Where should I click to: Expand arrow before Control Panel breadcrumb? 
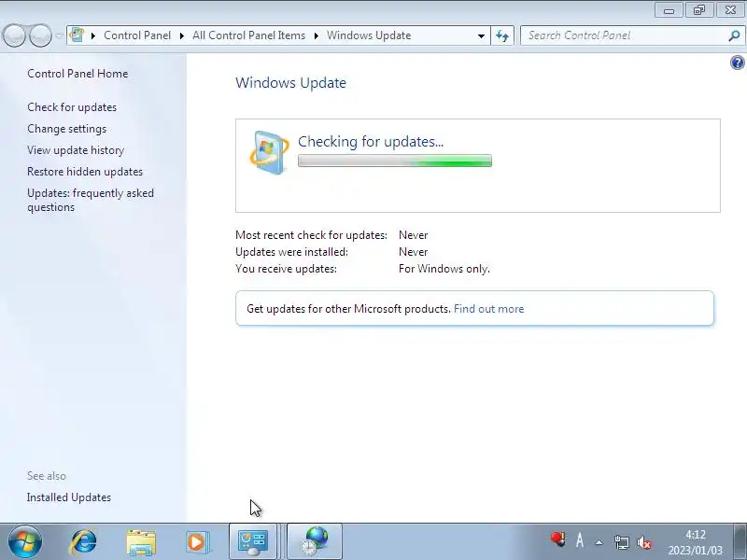coord(93,35)
